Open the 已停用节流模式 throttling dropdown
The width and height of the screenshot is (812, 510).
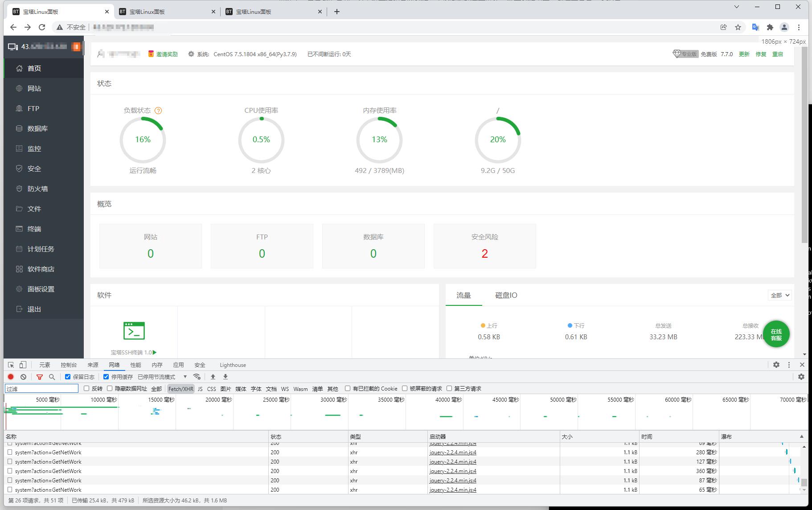coord(162,377)
